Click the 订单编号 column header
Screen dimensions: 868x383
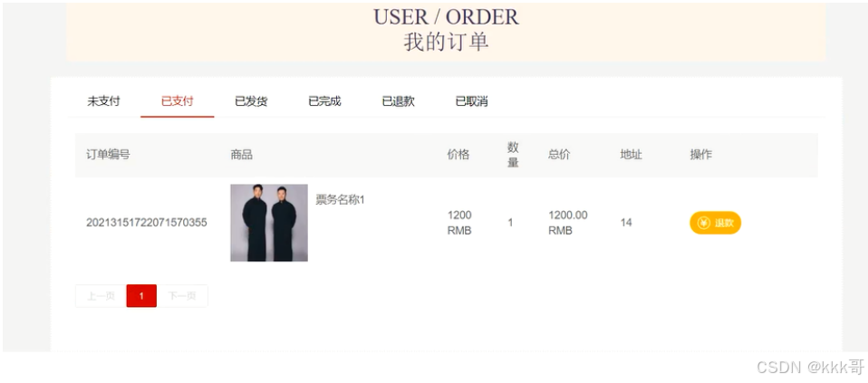pyautogui.click(x=108, y=155)
